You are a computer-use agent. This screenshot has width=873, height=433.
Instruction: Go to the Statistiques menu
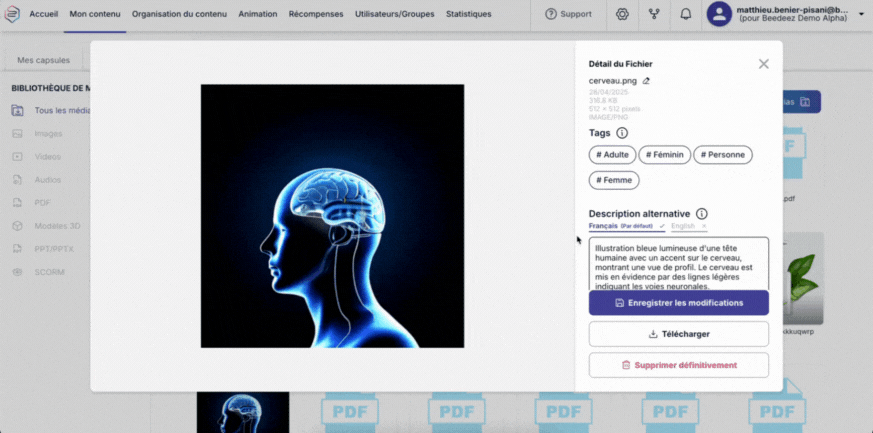[468, 15]
